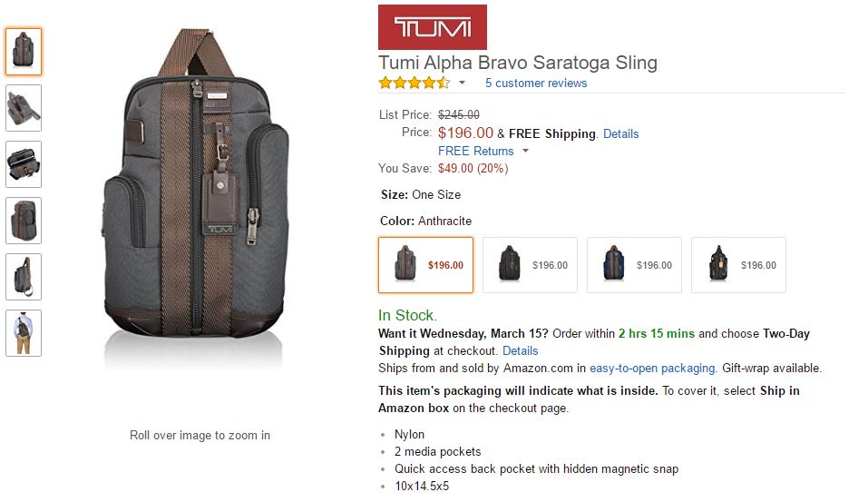
Task: Expand the star rating dropdown arrow
Action: (x=462, y=83)
